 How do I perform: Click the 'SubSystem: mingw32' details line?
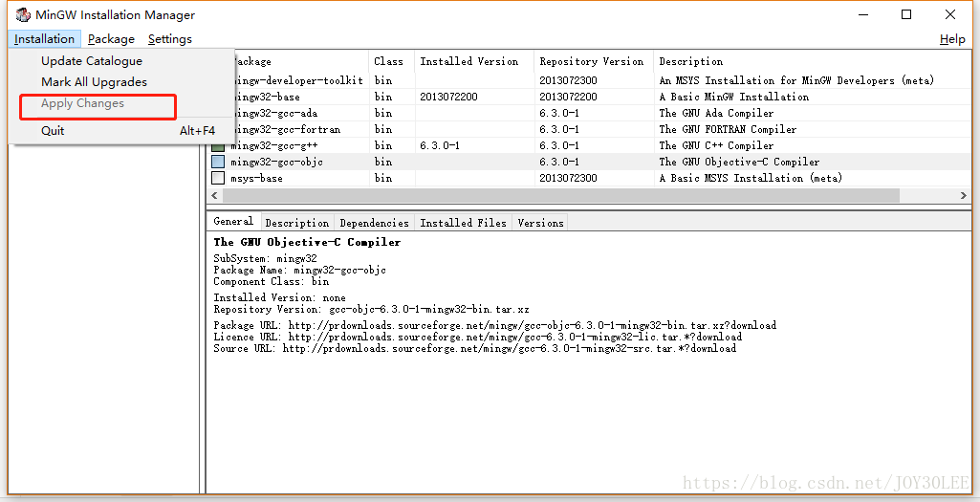[x=265, y=258]
